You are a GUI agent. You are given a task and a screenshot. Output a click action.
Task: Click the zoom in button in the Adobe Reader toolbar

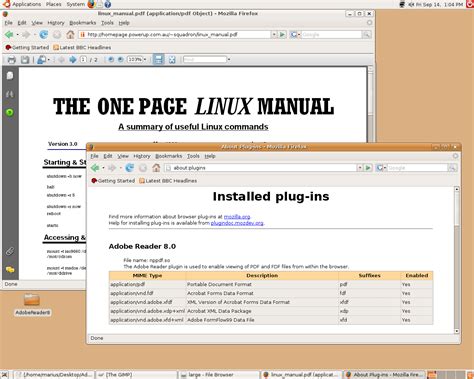click(x=120, y=60)
